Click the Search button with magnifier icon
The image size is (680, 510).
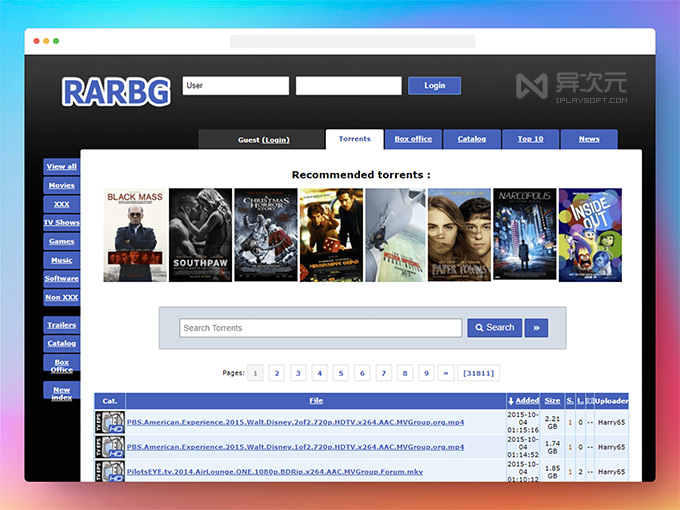pyautogui.click(x=494, y=328)
